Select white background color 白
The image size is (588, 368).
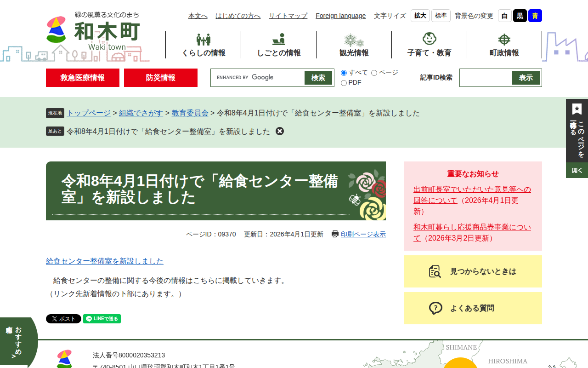[x=505, y=16]
